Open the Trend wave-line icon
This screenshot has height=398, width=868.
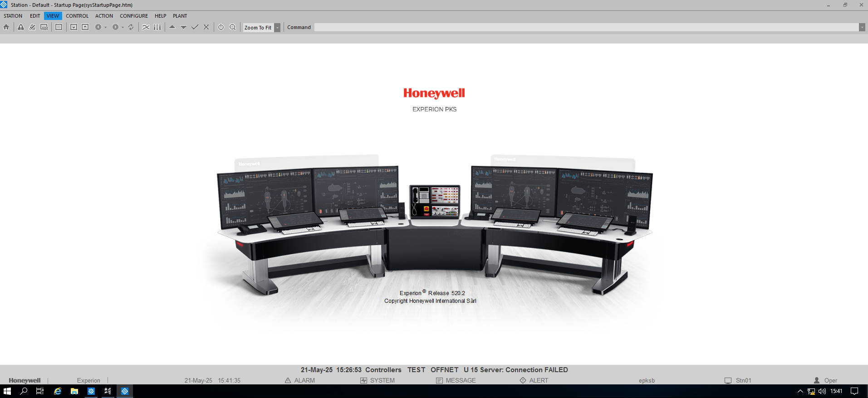(x=146, y=27)
